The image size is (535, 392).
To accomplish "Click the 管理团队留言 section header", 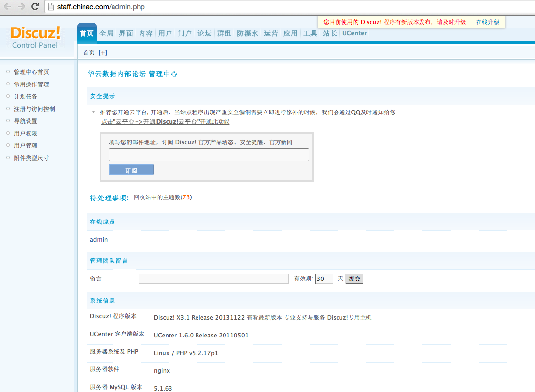I will (x=109, y=261).
